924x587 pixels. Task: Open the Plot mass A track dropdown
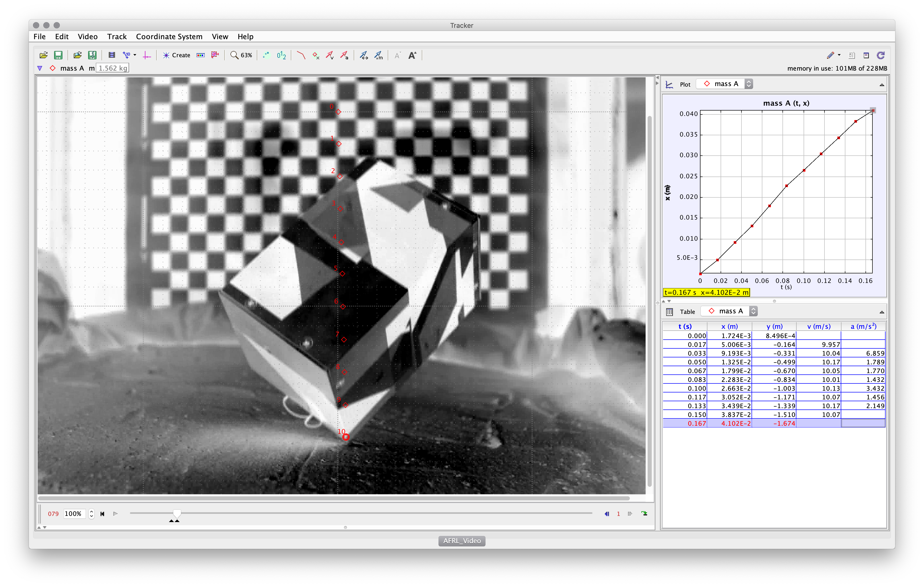[724, 83]
